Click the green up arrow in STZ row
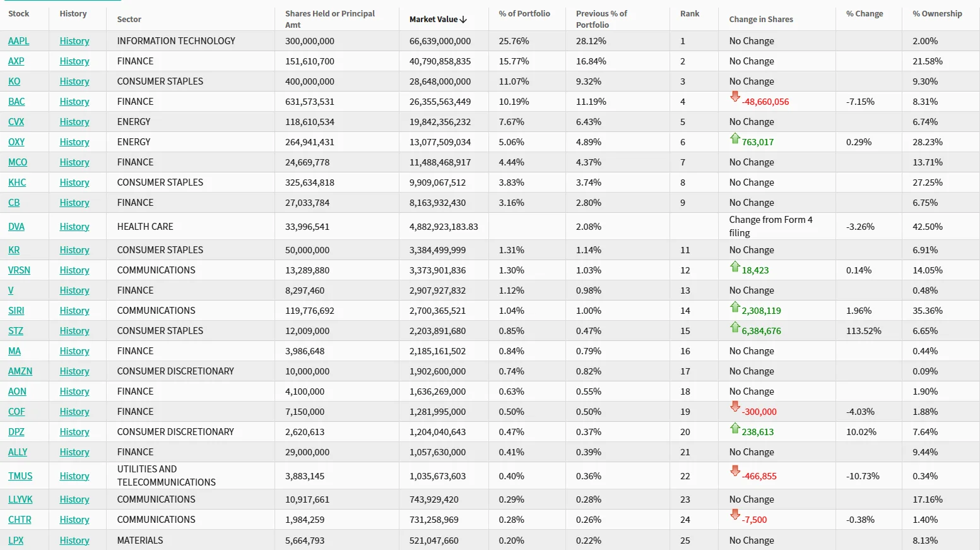The width and height of the screenshot is (980, 550). (735, 326)
